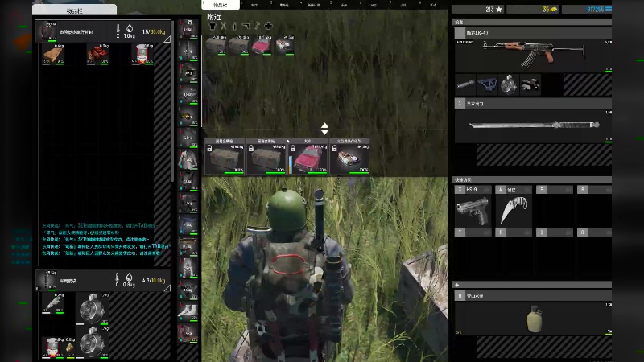The image size is (644, 362).
Task: Open the 物品栏 tab in the top bar
Action: [x=221, y=5]
